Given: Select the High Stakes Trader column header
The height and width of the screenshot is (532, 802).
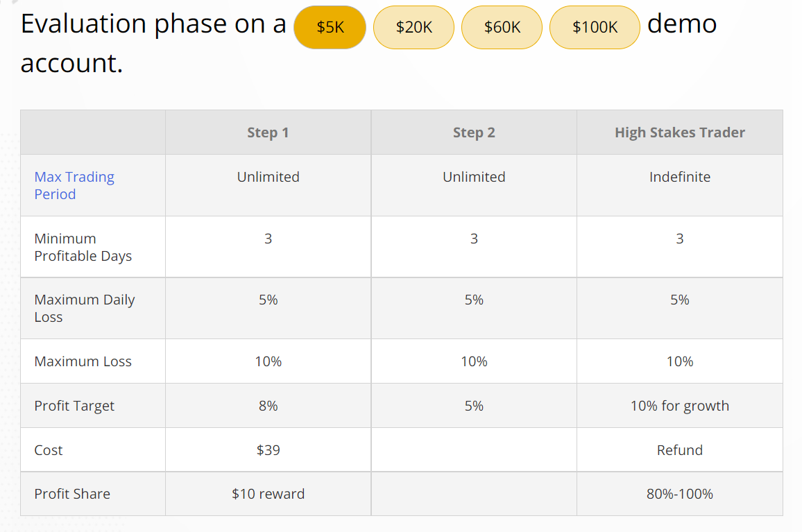Looking at the screenshot, I should tap(679, 132).
